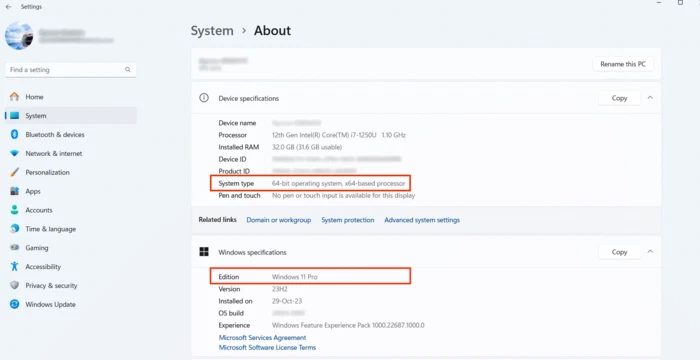Click the System monitor icon
700x360 pixels.
click(x=15, y=116)
